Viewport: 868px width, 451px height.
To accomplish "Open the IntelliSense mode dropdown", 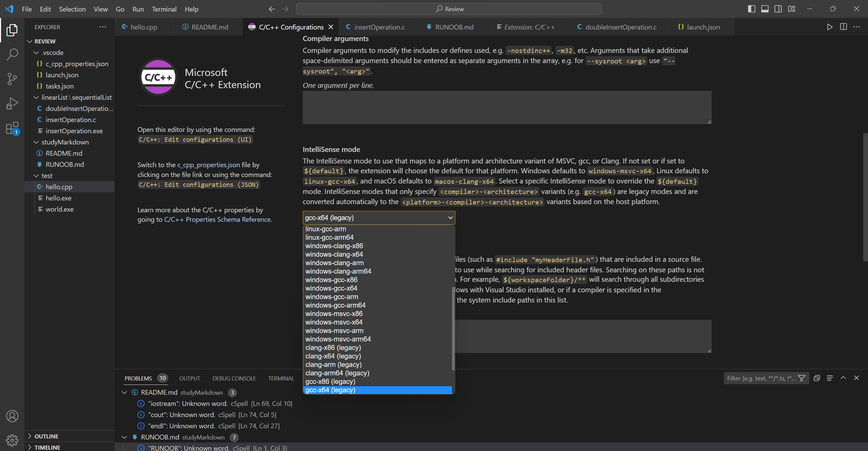I will tap(379, 218).
